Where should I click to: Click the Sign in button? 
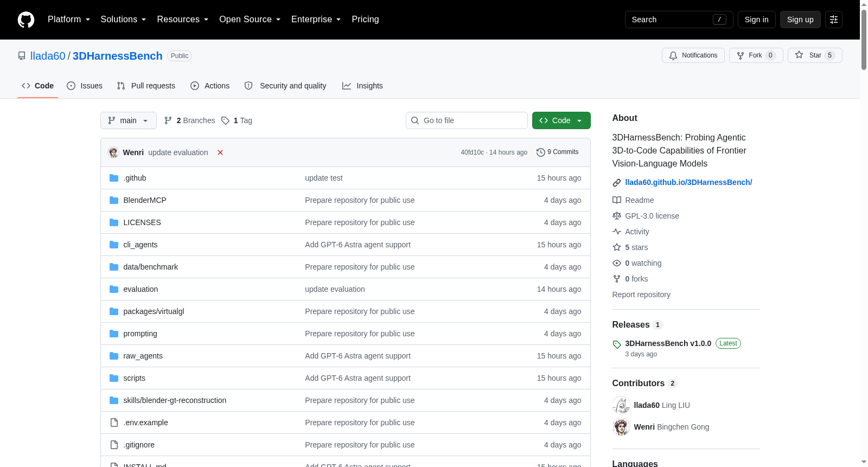pyautogui.click(x=756, y=20)
